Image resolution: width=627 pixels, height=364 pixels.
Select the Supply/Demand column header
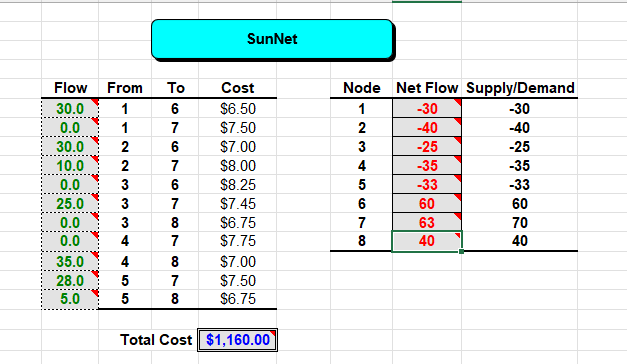(x=520, y=88)
